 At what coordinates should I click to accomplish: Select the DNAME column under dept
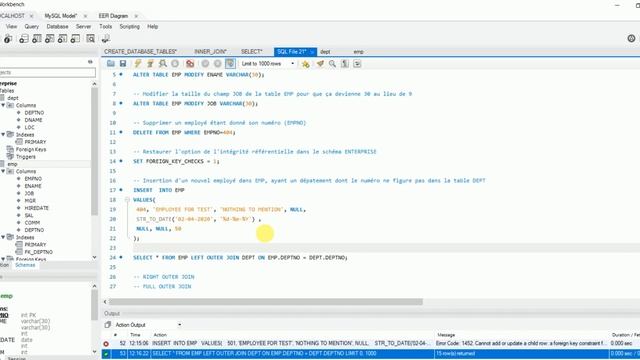click(x=33, y=120)
